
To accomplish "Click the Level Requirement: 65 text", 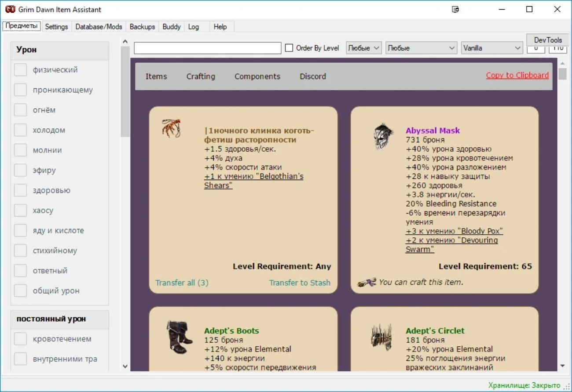I will click(x=485, y=266).
